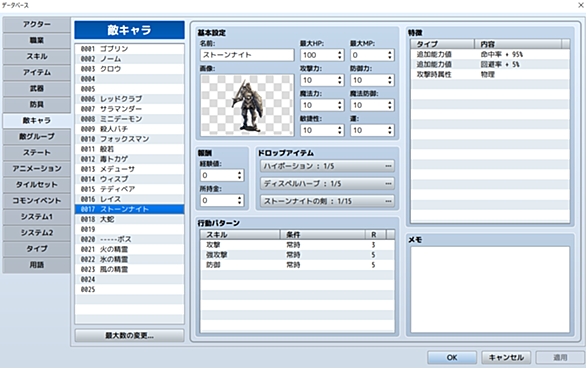This screenshot has width=586, height=368.
Task: Switch to the ステート tab
Action: pos(36,153)
